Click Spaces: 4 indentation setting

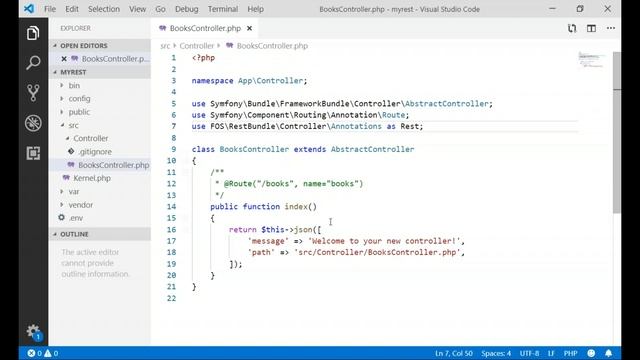pyautogui.click(x=496, y=353)
